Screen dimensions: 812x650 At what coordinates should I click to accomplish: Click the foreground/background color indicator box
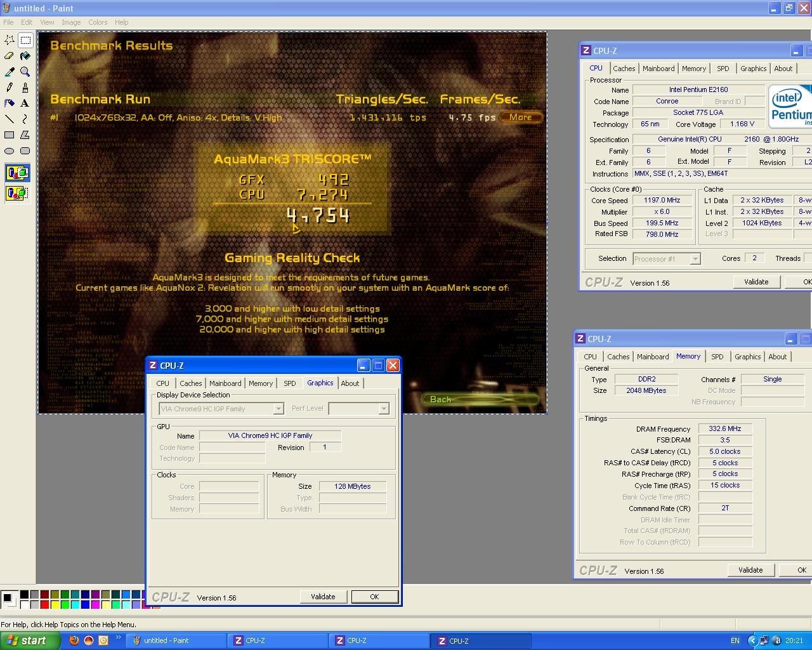click(x=9, y=599)
